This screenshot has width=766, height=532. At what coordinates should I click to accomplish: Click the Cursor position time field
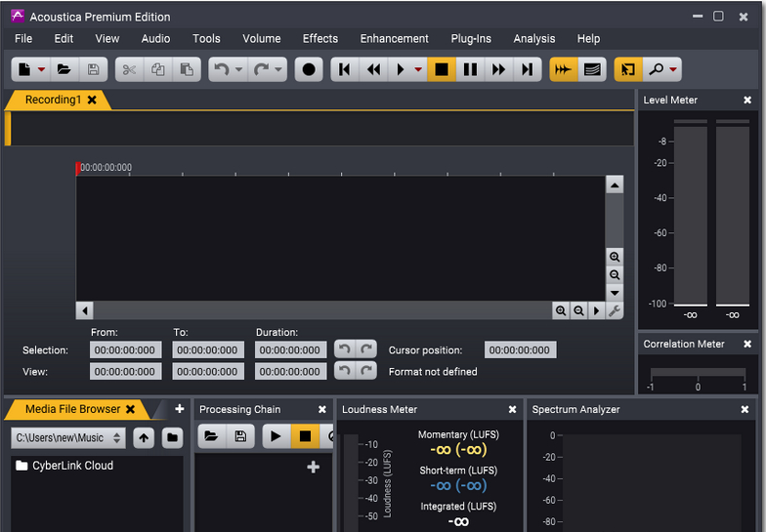520,349
